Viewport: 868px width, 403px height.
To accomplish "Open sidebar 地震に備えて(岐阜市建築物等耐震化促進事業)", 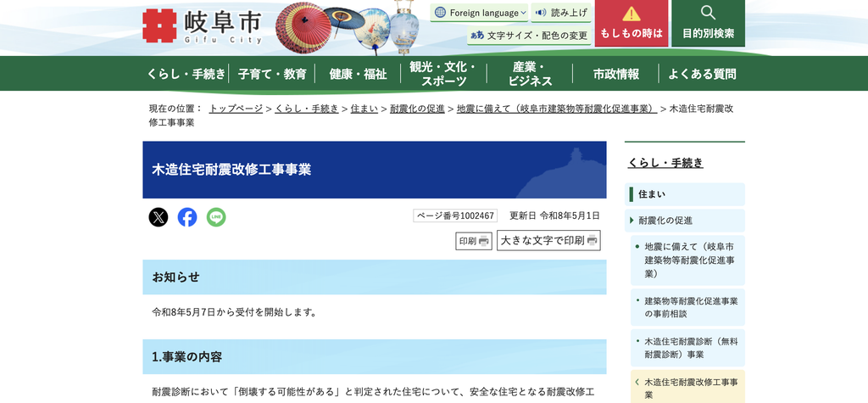I will (x=687, y=260).
